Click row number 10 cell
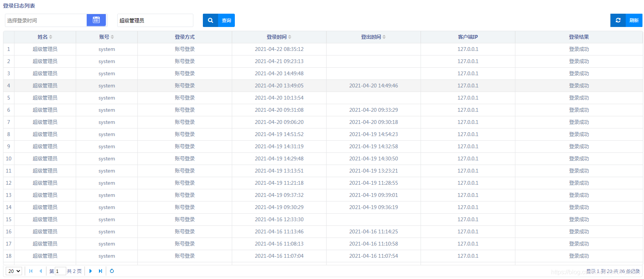Viewport: 644px width, 279px height. [x=9, y=159]
